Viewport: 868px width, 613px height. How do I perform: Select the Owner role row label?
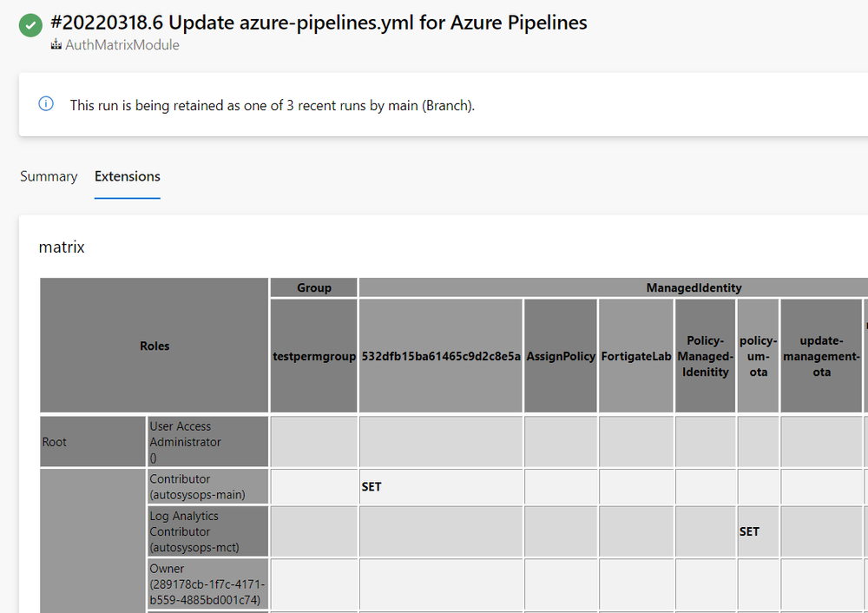207,587
